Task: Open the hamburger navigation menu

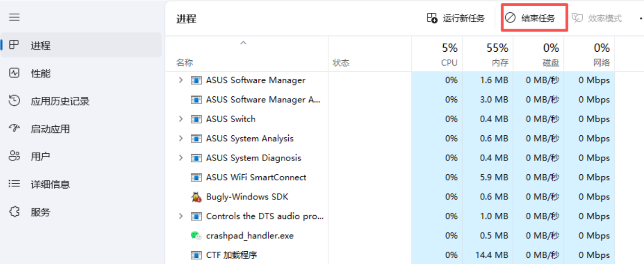Action: click(14, 17)
